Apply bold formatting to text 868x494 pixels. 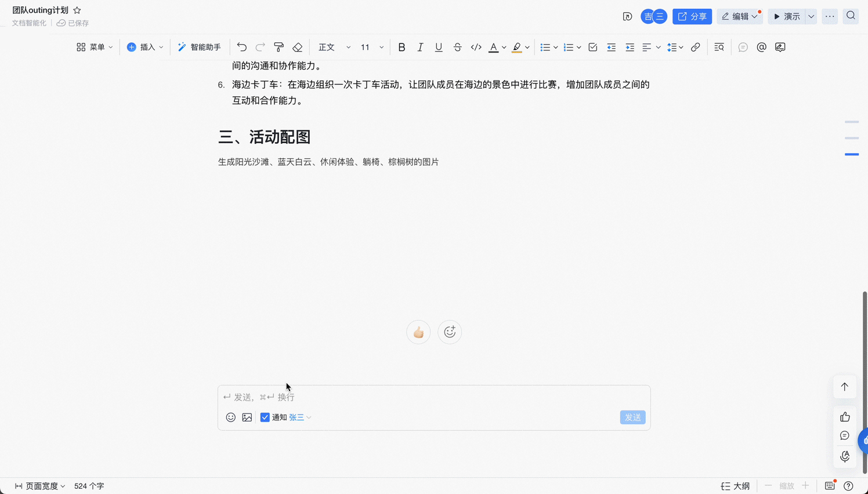pos(402,47)
